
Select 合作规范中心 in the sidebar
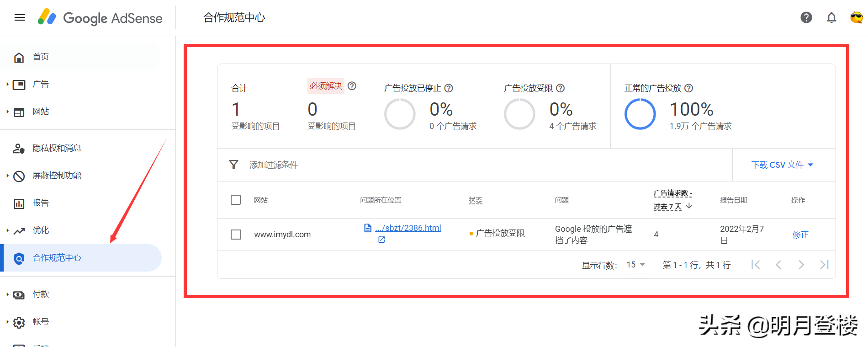81,258
